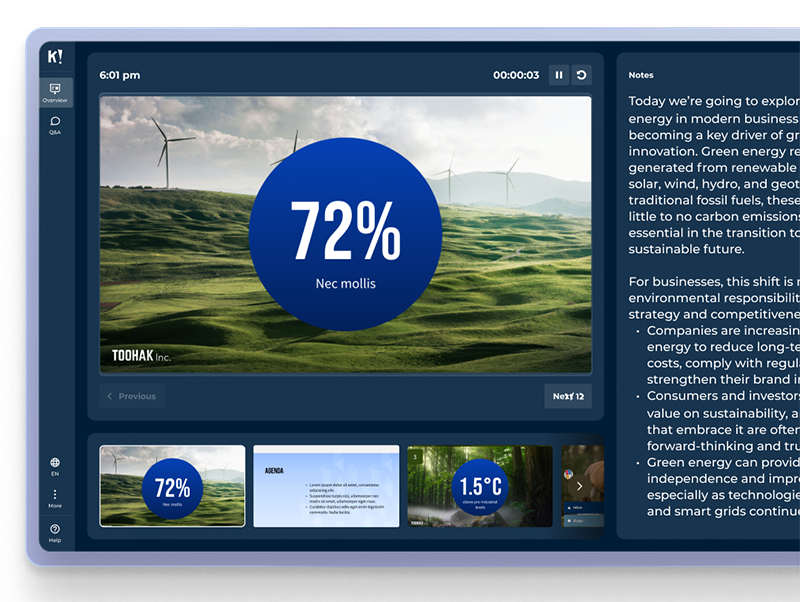Select the Overview tab label
The width and height of the screenshot is (800, 602).
[55, 100]
